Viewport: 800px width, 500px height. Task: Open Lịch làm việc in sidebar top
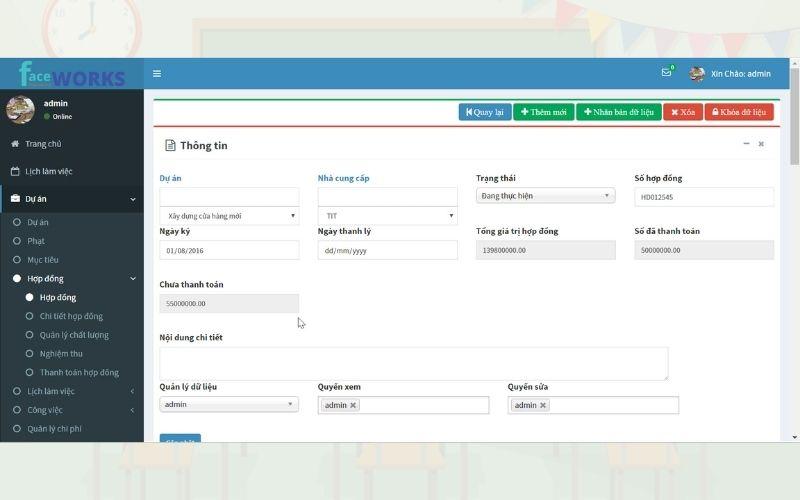pos(49,171)
